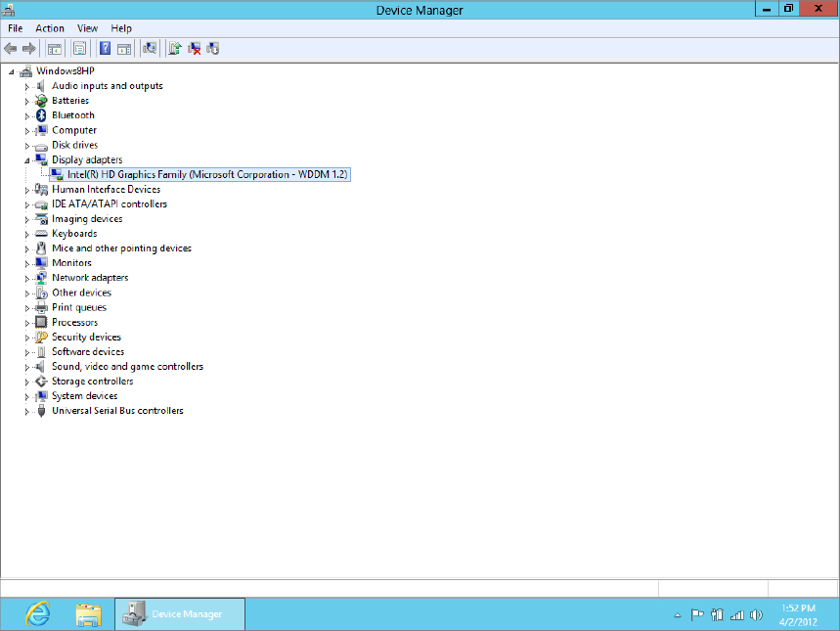Expand the Bluetooth category arrow
The width and height of the screenshot is (840, 631).
26,115
